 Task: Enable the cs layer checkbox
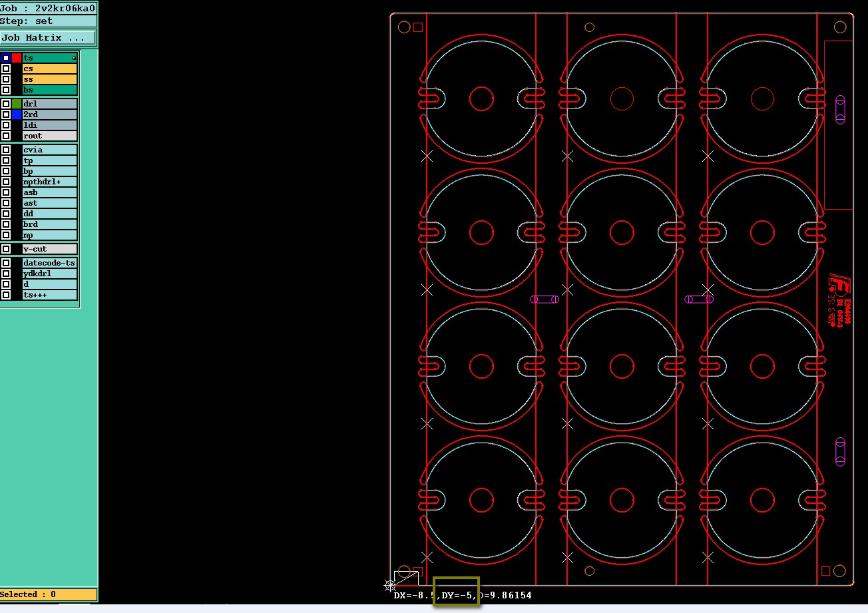coord(6,69)
